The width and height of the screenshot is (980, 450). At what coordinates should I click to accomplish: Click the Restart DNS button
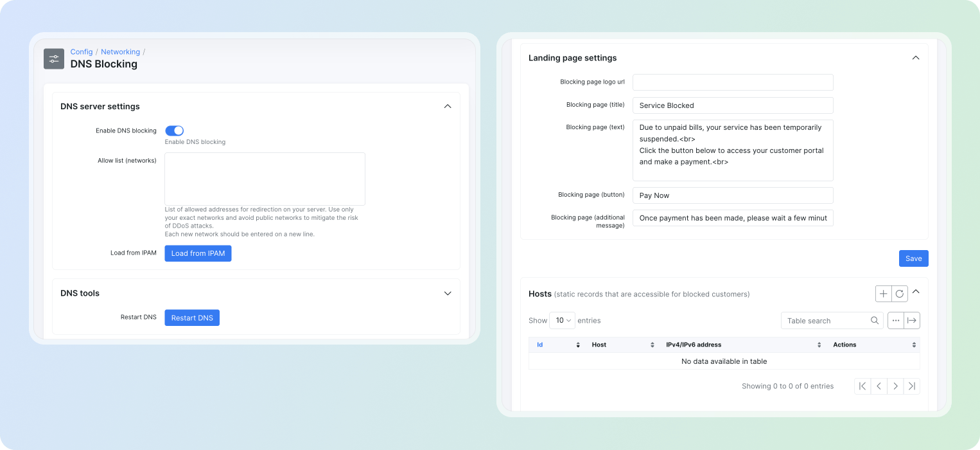192,318
